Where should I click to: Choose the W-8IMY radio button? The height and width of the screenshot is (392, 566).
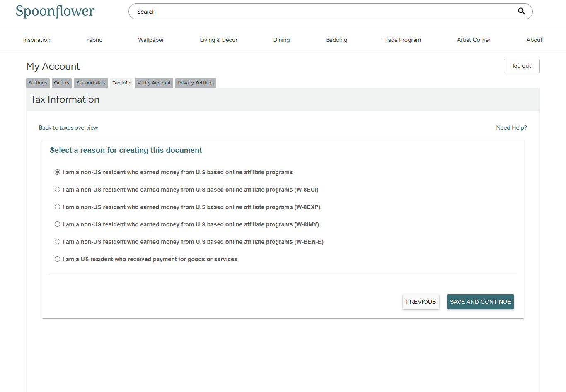click(58, 224)
